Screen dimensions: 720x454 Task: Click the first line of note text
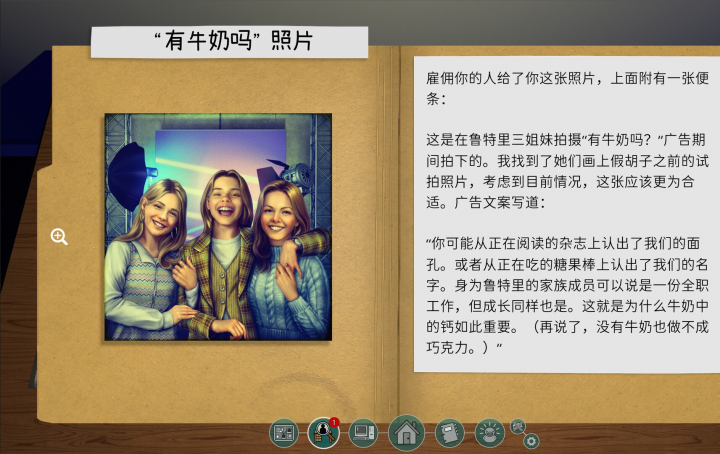pyautogui.click(x=559, y=77)
